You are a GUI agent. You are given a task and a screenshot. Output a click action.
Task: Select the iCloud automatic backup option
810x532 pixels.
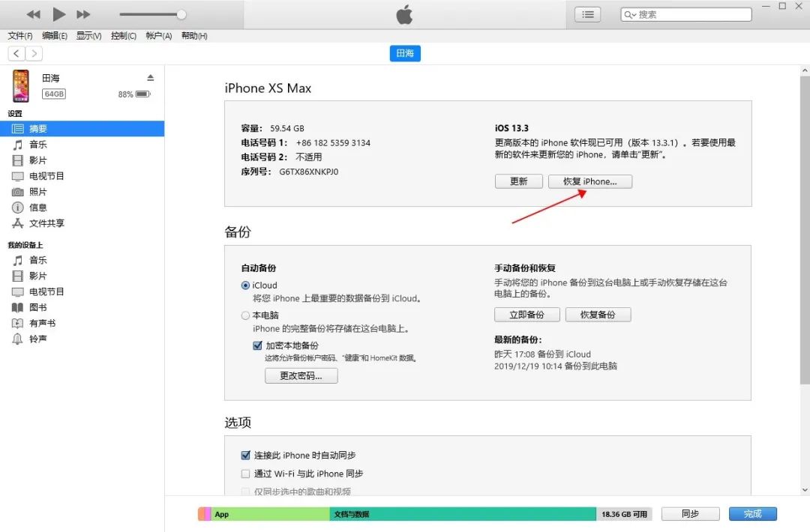pyautogui.click(x=245, y=285)
